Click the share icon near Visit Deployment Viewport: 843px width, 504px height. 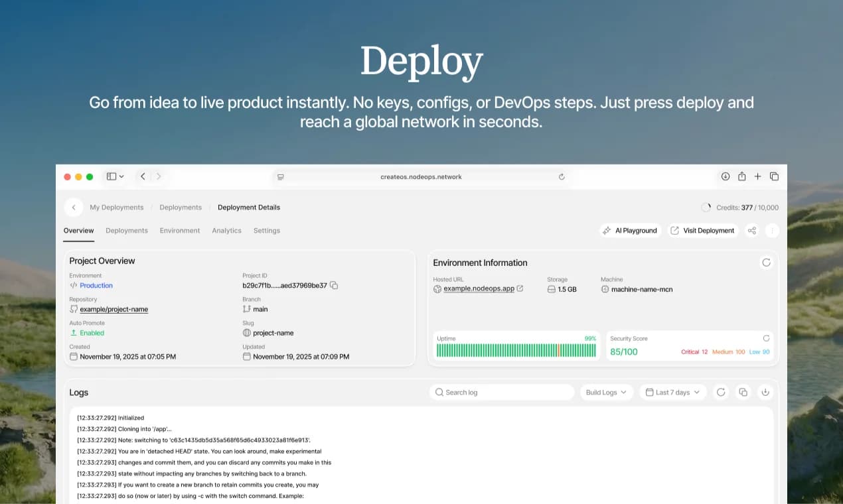[x=753, y=230]
